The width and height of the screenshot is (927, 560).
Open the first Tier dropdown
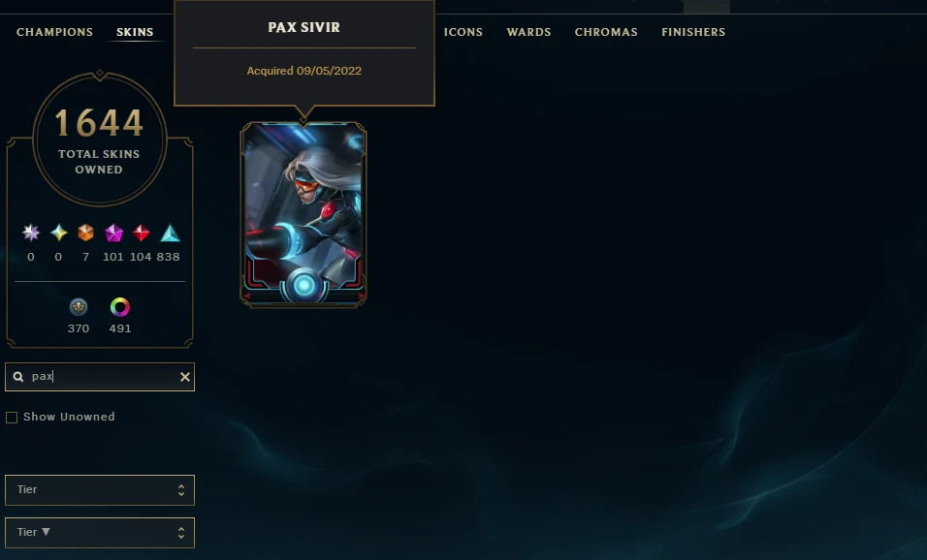[x=100, y=490]
